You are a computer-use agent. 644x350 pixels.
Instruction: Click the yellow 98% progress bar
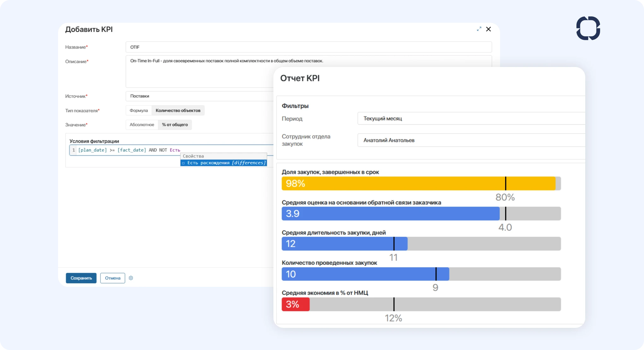pyautogui.click(x=395, y=184)
